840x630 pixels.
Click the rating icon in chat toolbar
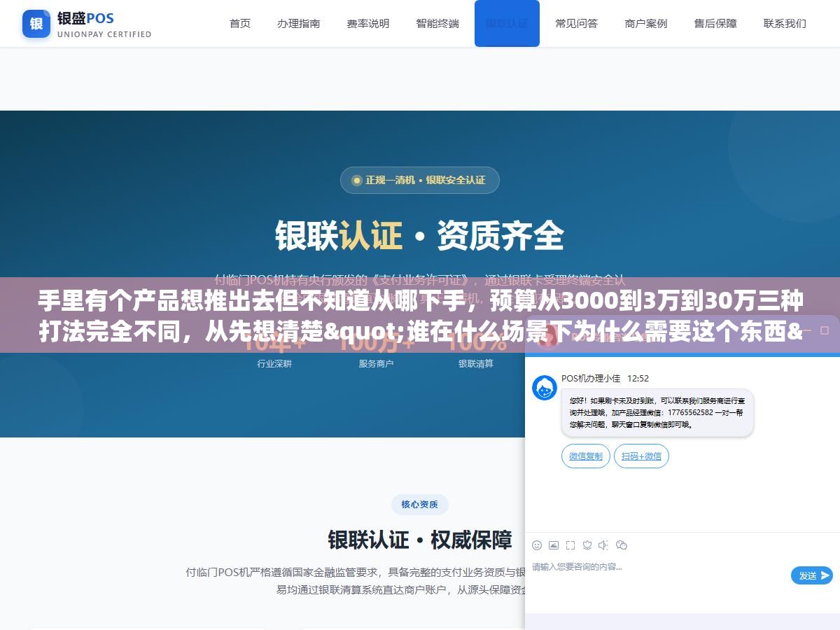587,545
